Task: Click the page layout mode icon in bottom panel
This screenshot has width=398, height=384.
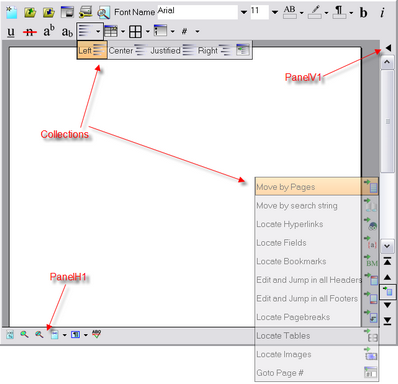Action: (55, 334)
